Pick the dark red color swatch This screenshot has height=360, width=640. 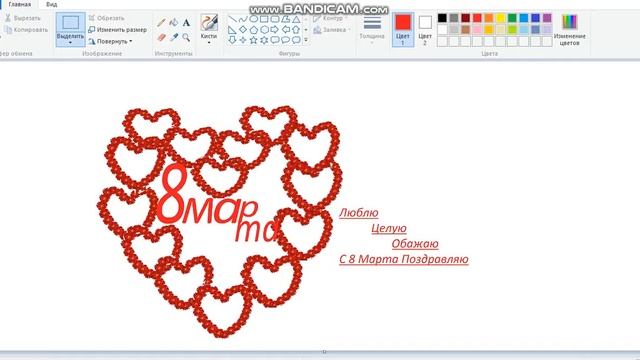(465, 18)
